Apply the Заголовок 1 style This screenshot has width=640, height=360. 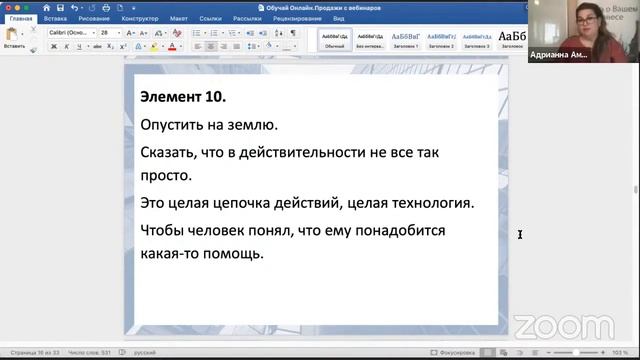tap(406, 40)
